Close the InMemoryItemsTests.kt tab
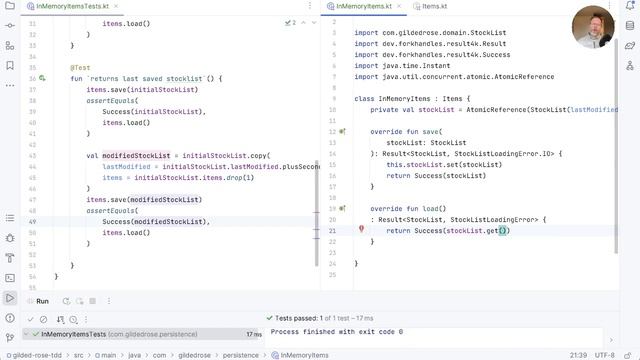 coord(116,6)
